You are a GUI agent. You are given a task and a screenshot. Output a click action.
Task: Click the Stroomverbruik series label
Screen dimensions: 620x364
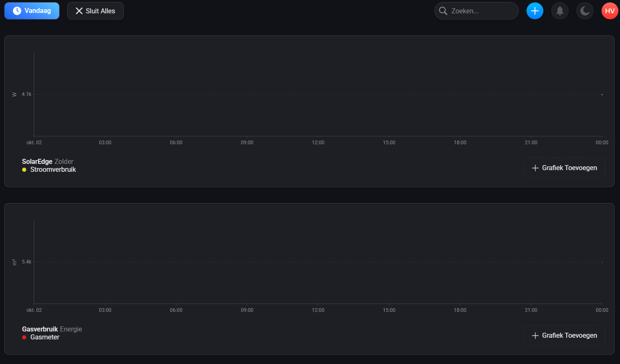[53, 170]
